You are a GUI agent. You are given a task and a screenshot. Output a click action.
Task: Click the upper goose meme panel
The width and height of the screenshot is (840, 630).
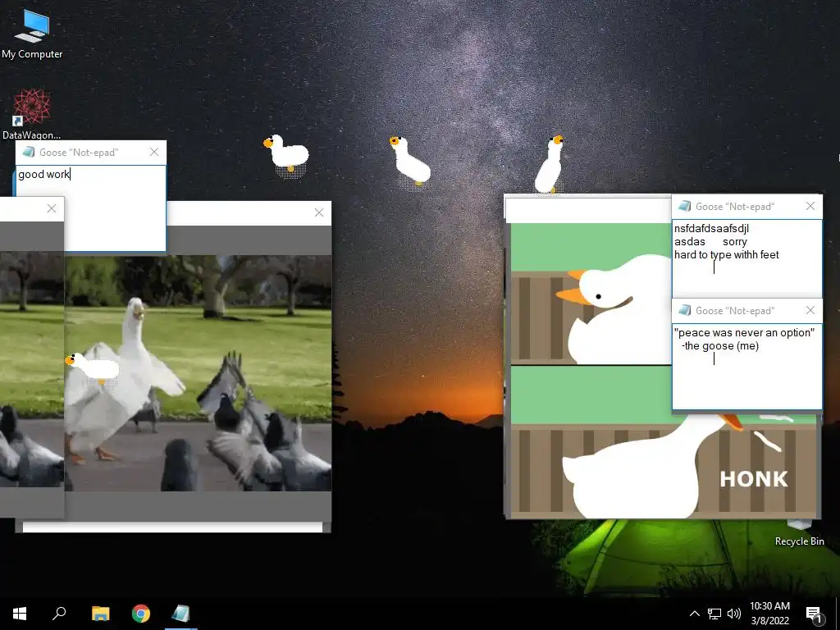[x=591, y=294]
